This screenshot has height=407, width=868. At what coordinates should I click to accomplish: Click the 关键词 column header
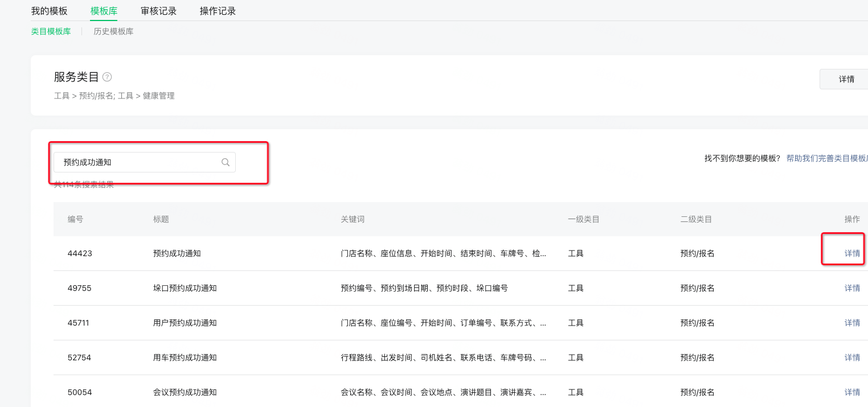[352, 219]
